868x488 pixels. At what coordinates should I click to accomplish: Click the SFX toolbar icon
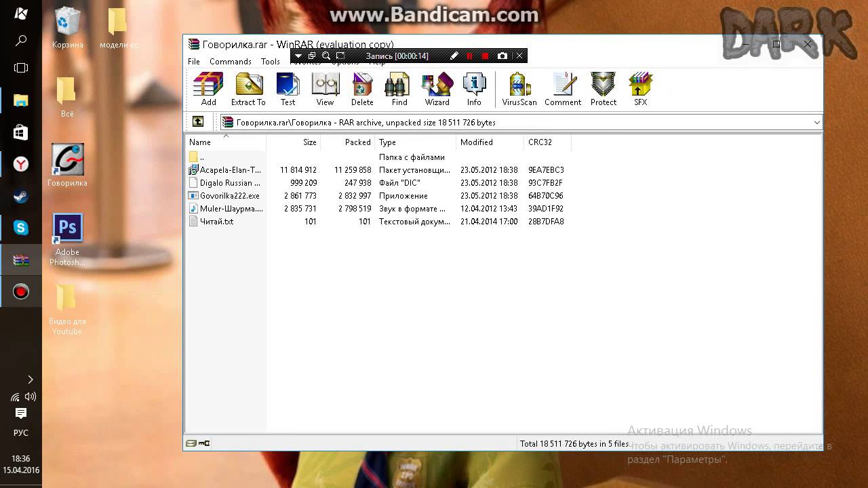641,89
